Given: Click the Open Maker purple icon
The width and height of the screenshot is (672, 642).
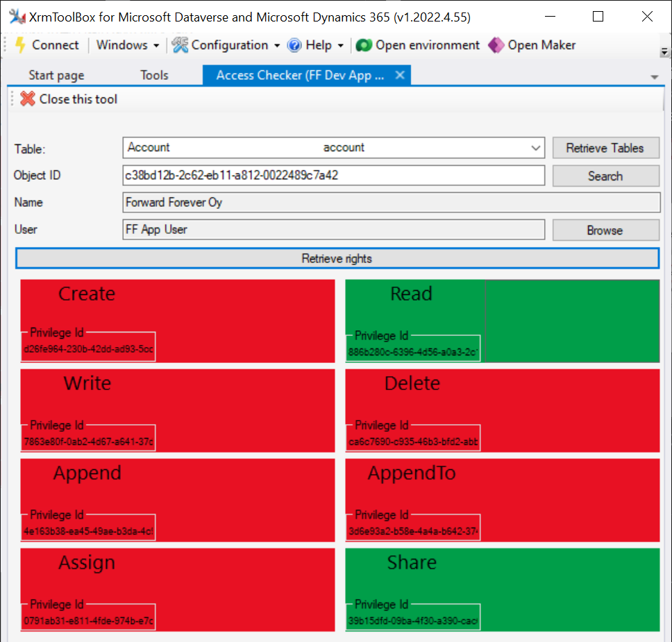Looking at the screenshot, I should coord(496,45).
